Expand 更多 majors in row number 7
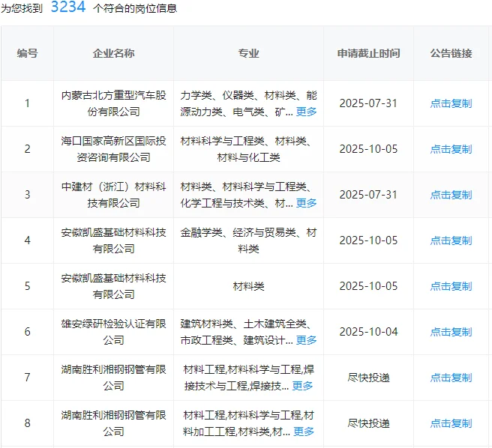 [302, 386]
